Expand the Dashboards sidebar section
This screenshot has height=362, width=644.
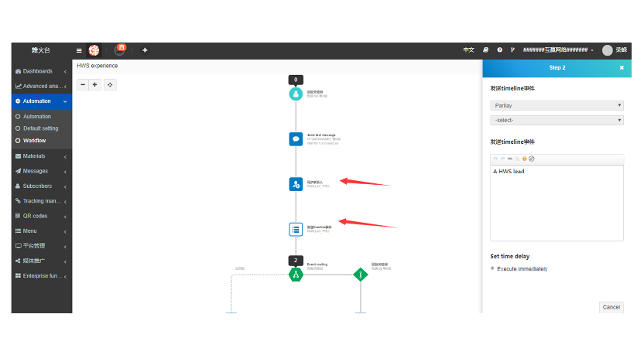point(41,71)
